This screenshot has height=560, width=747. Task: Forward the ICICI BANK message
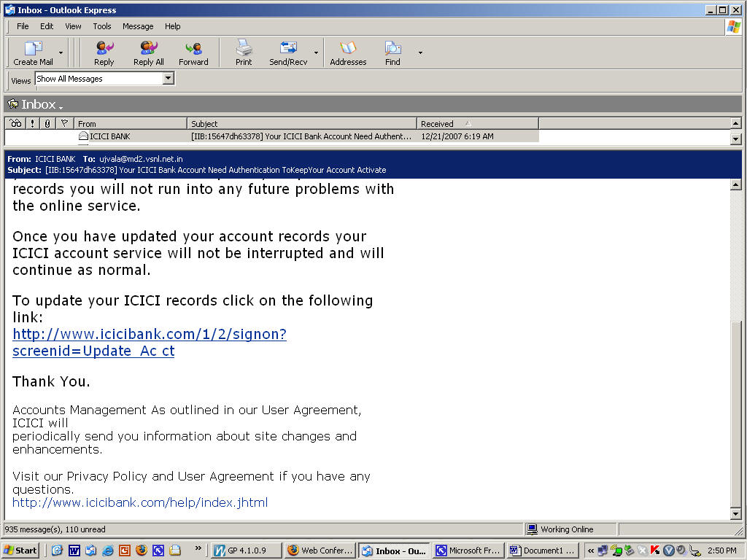(x=193, y=52)
